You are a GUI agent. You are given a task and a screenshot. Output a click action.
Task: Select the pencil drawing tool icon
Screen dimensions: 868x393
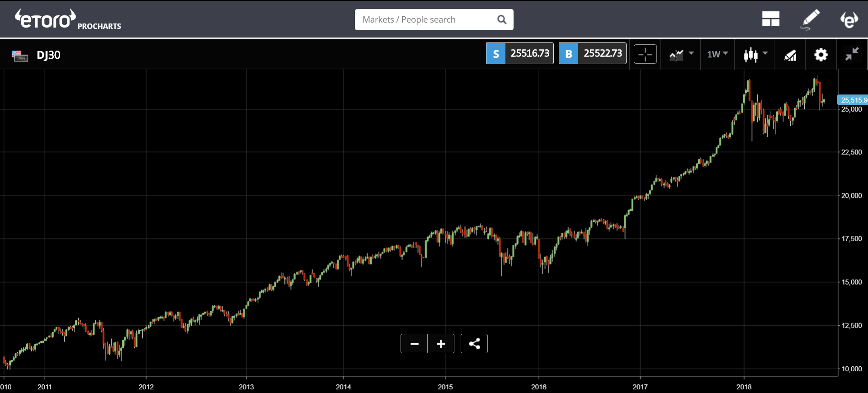810,19
